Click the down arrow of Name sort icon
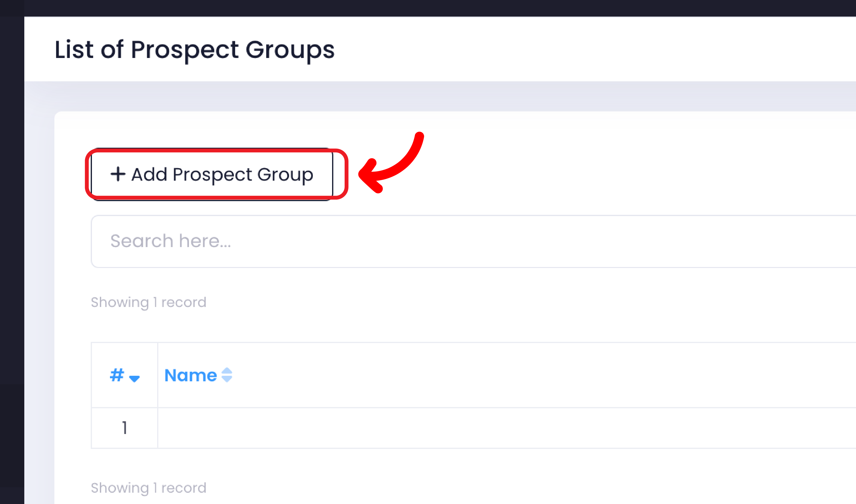The width and height of the screenshot is (856, 504). [x=226, y=379]
